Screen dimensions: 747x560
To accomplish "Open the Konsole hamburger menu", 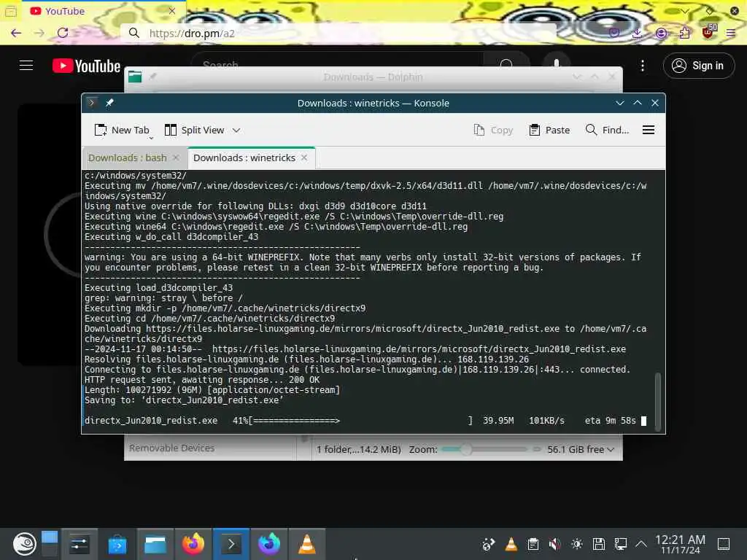I will click(649, 130).
